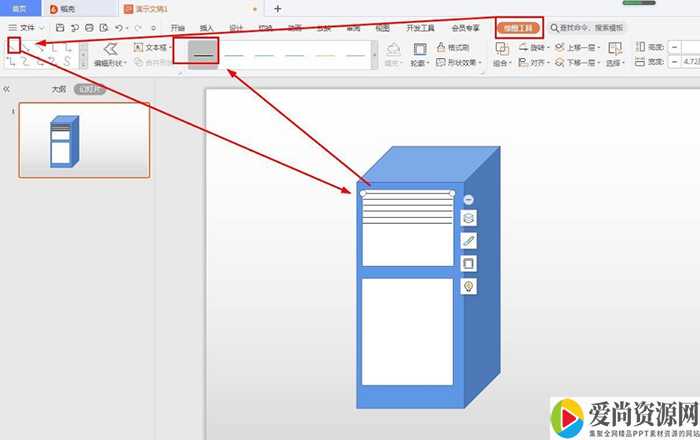Switch to the Outline (大纲) pane view
700x440 pixels.
tap(59, 89)
